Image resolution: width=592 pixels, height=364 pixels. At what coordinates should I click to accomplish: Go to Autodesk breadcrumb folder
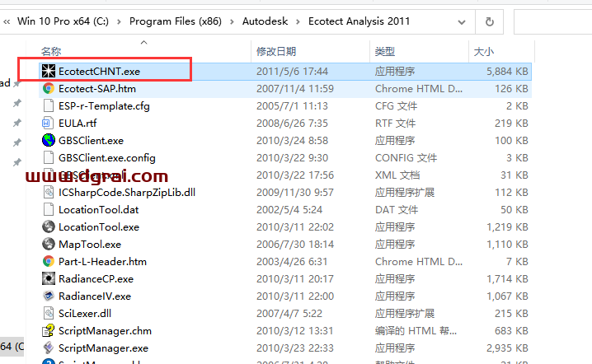click(265, 21)
